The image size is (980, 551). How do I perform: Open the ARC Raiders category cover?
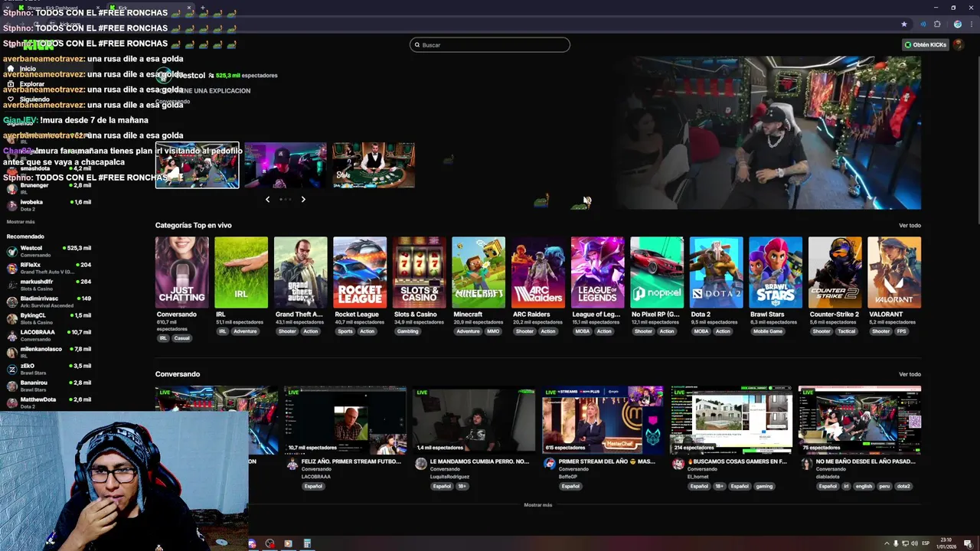click(538, 272)
